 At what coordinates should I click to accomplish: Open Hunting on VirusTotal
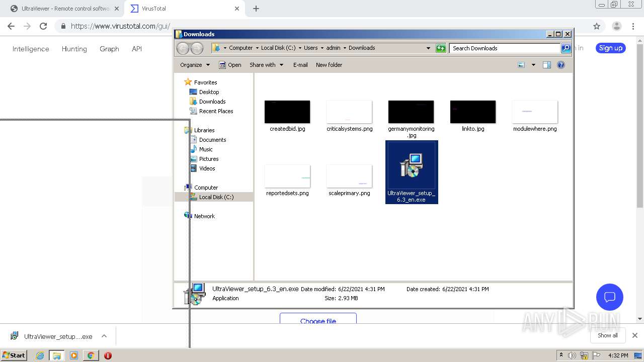(x=74, y=49)
